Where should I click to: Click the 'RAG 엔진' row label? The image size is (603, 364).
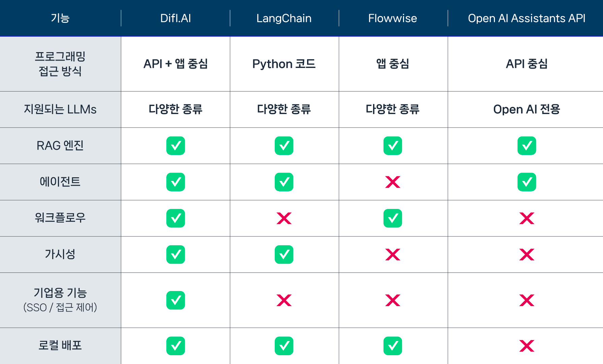60,146
